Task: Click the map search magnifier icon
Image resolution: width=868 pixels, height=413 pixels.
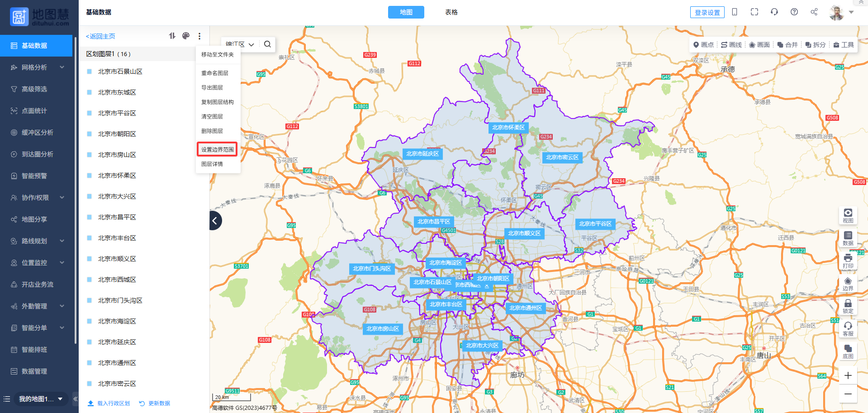Action: pos(267,44)
